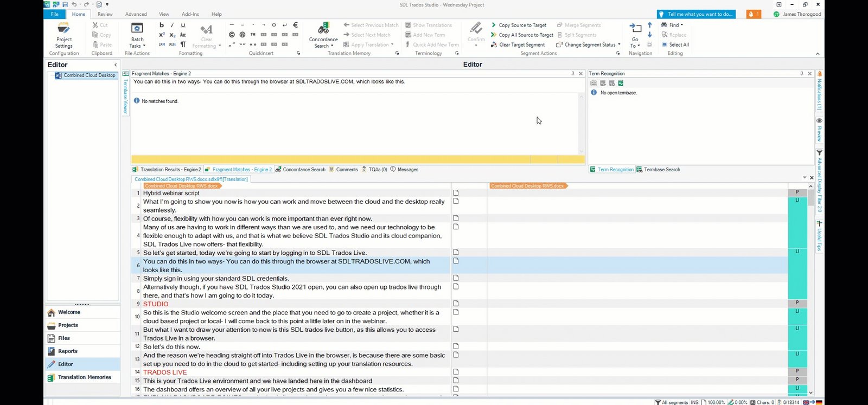
Task: Click the James Thorogood account button
Action: click(797, 14)
